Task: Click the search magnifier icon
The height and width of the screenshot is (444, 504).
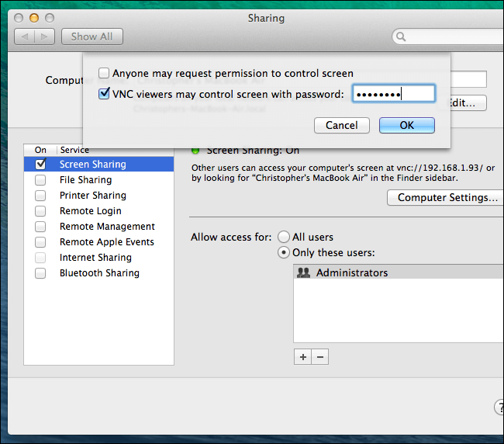Action: (x=401, y=36)
